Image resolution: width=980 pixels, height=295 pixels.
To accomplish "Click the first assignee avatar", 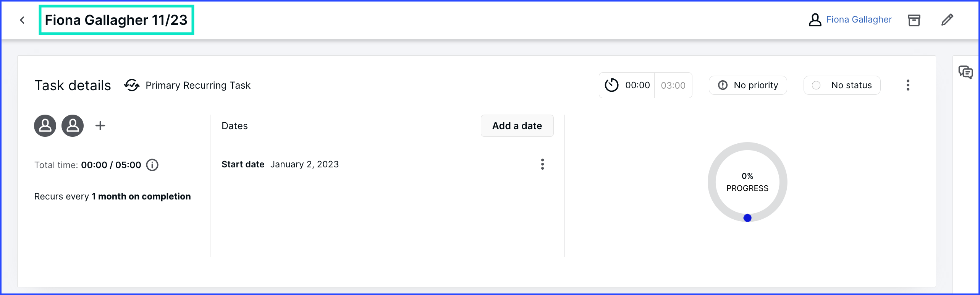I will click(x=45, y=126).
